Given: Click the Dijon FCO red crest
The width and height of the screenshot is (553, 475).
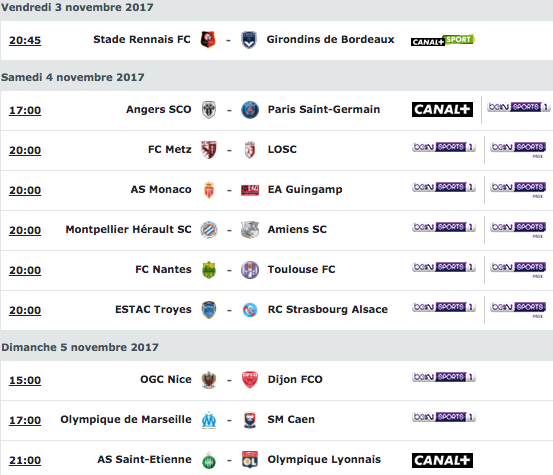Looking at the screenshot, I should pos(250,380).
